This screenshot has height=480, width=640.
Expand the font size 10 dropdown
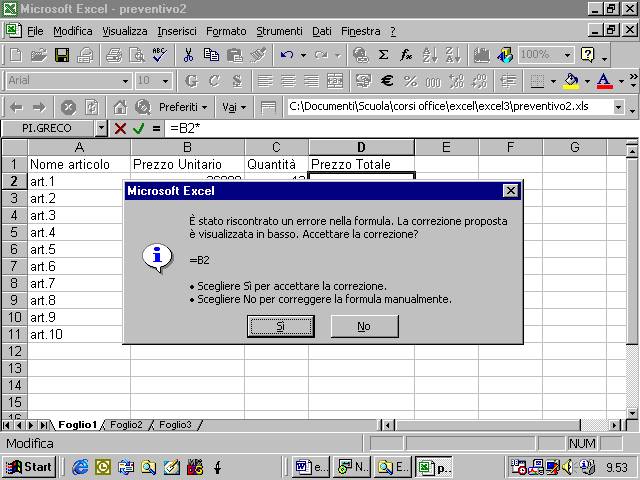(x=165, y=81)
